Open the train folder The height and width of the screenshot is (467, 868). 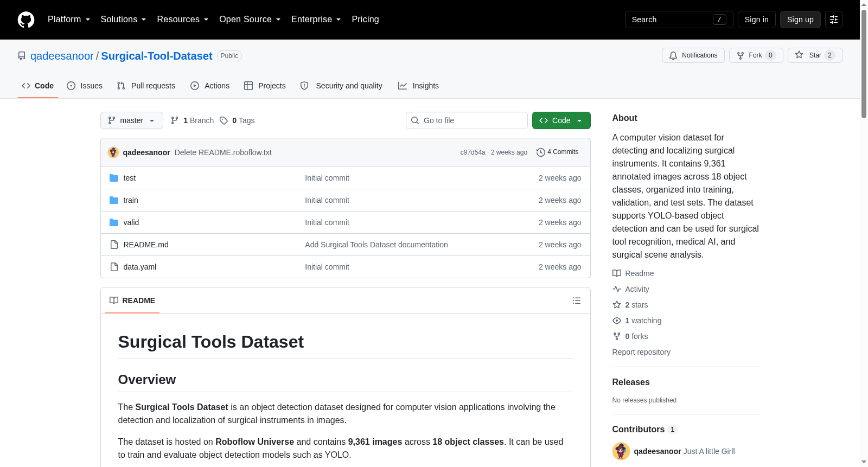[131, 200]
